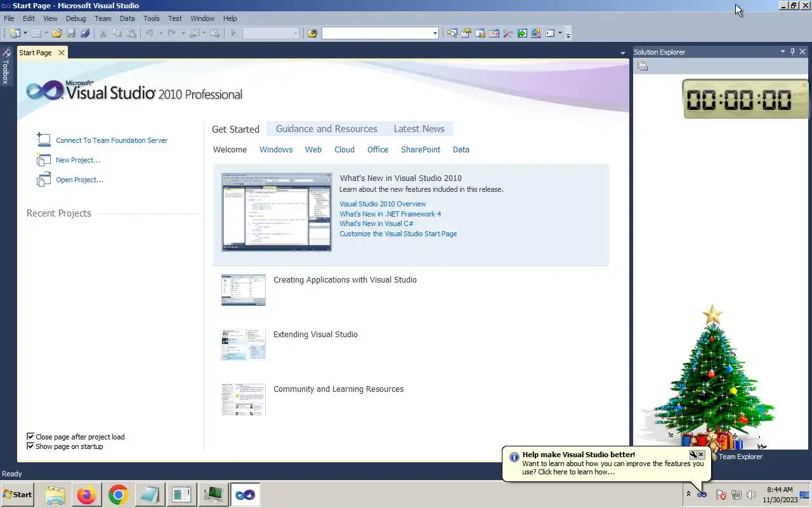This screenshot has height=508, width=812.
Task: Click the Open File folder toolbar icon
Action: (x=57, y=33)
